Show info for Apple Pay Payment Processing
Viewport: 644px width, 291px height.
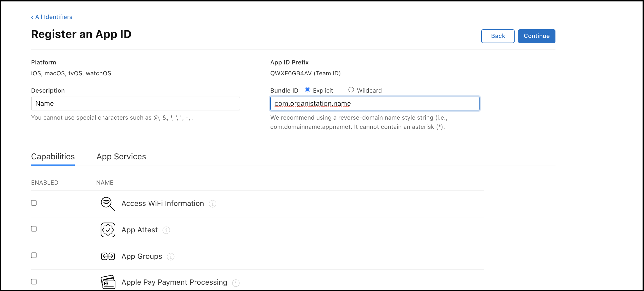point(236,283)
